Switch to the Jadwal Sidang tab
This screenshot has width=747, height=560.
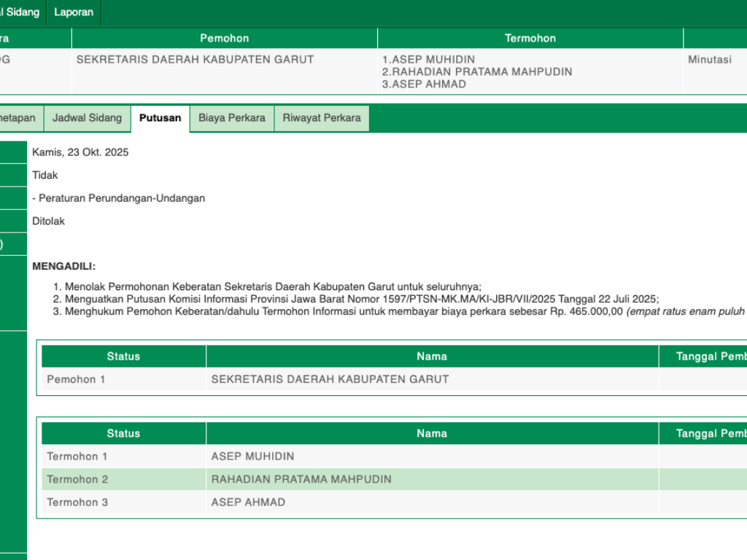(x=87, y=118)
